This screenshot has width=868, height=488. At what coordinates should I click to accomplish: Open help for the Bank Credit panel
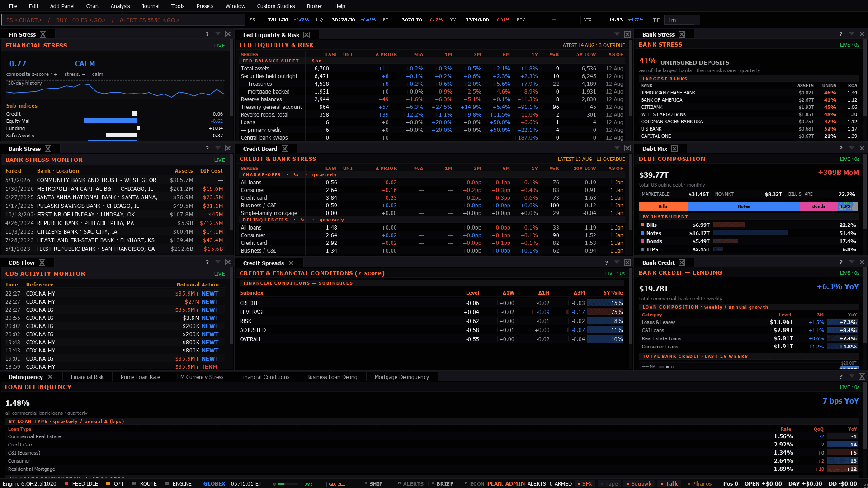[841, 263]
